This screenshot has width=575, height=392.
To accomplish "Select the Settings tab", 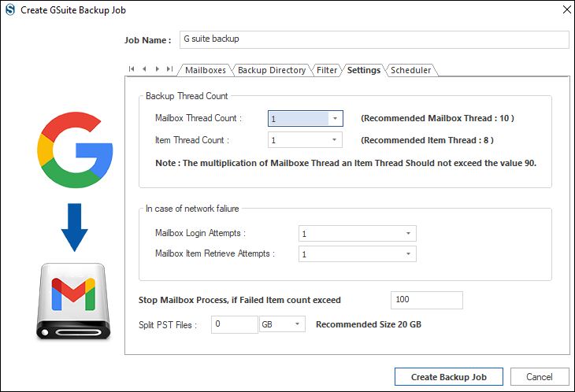I will 364,70.
